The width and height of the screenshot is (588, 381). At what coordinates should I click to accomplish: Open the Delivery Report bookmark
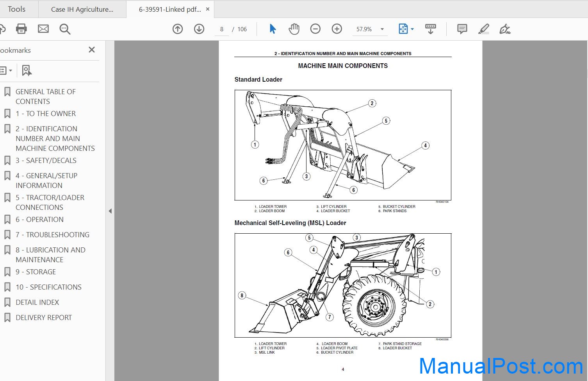pyautogui.click(x=44, y=318)
